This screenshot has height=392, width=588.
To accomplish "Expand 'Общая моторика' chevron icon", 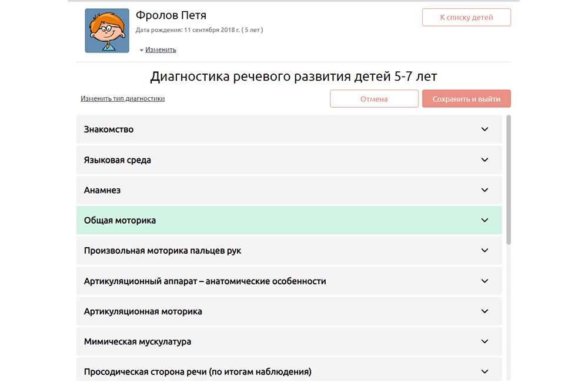I will pos(485,221).
